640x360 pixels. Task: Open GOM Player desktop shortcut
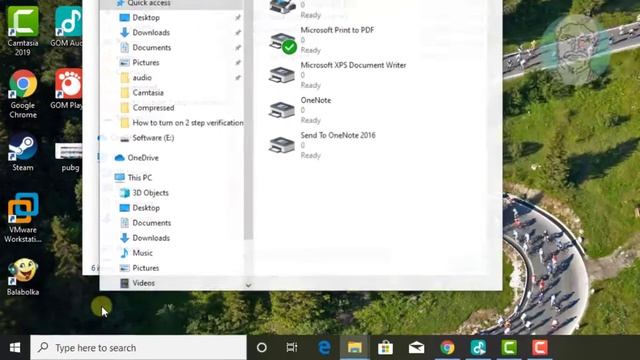(68, 89)
